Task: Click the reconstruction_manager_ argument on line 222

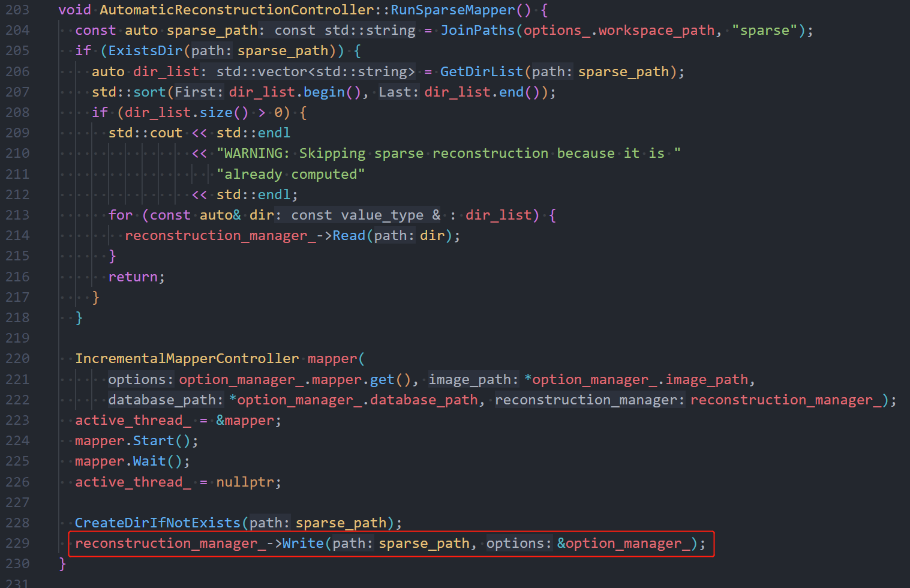Action: tap(785, 400)
